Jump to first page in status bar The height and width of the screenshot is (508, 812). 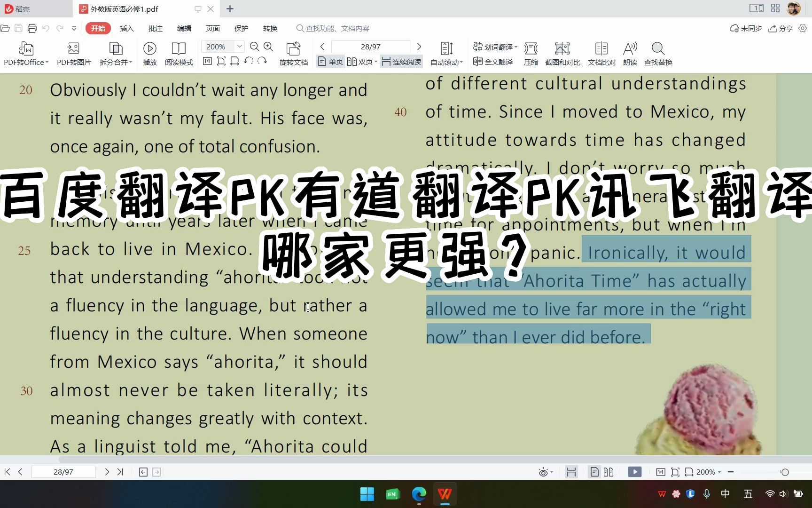click(x=7, y=472)
